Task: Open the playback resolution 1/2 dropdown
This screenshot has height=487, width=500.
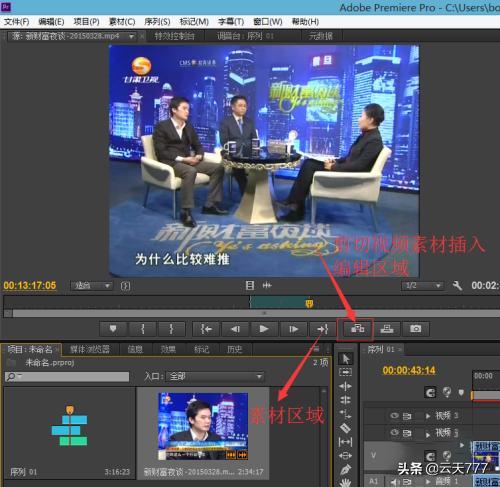Action: [x=422, y=286]
